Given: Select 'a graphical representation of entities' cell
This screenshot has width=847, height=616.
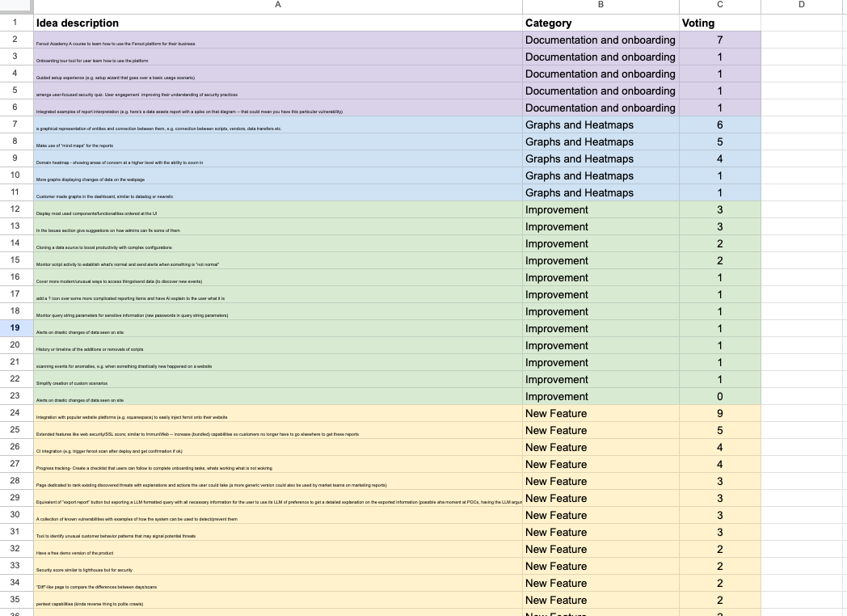Looking at the screenshot, I should [278, 124].
